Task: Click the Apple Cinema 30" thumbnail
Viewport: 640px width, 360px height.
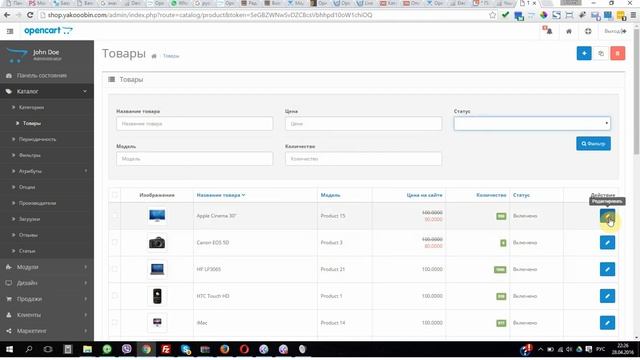Action: point(157,216)
